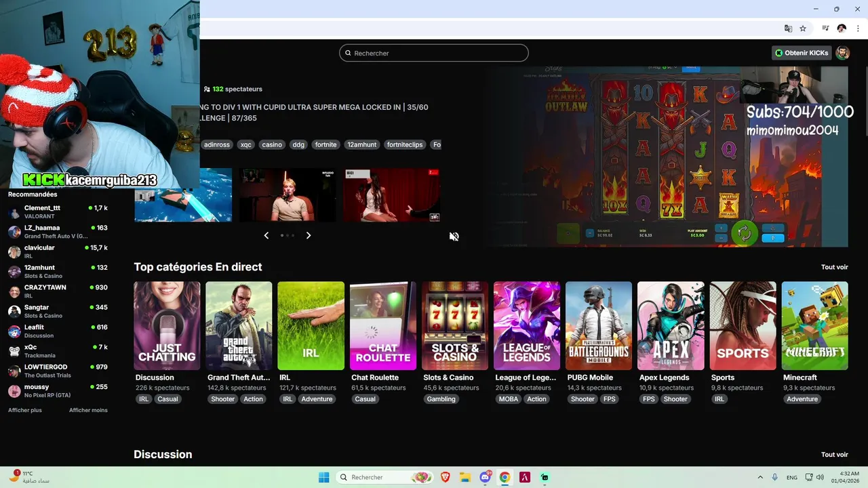Open the ENG language switcher
The height and width of the screenshot is (488, 868).
[792, 477]
